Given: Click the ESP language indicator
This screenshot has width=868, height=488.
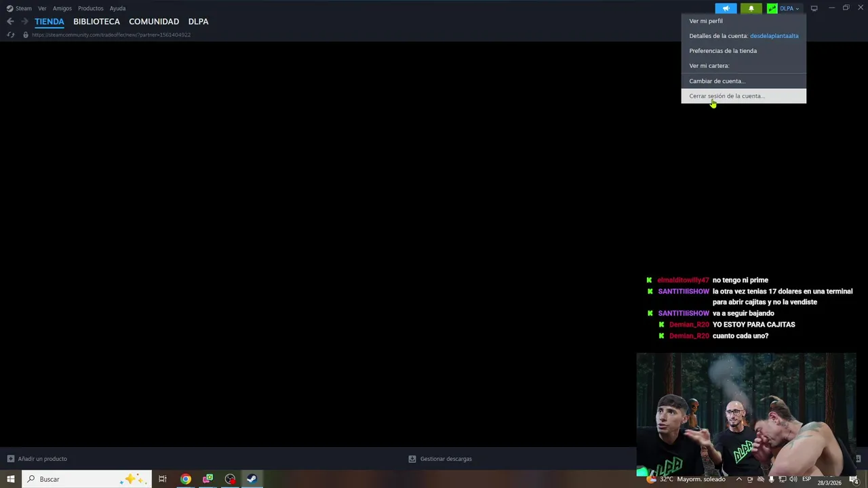Looking at the screenshot, I should 807,479.
